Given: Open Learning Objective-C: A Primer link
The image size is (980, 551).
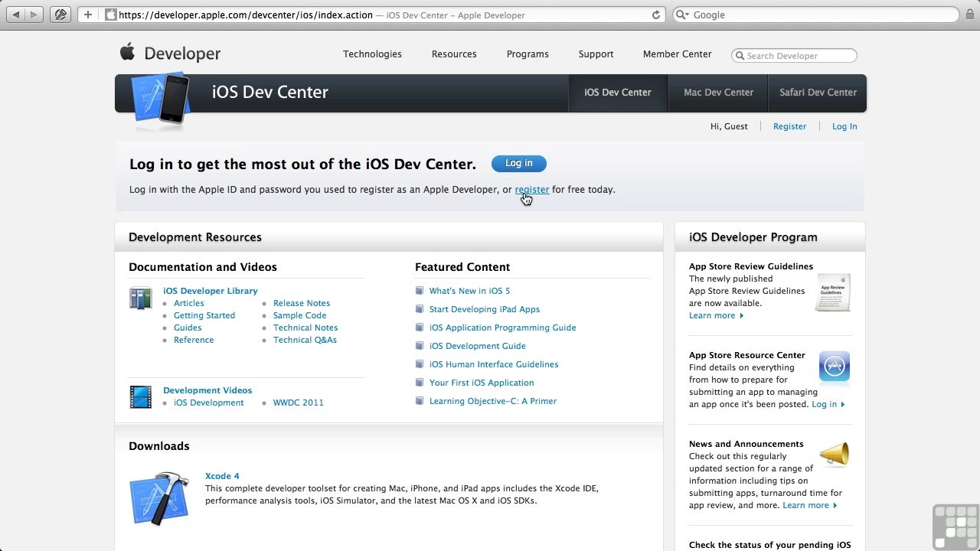Looking at the screenshot, I should pyautogui.click(x=493, y=401).
